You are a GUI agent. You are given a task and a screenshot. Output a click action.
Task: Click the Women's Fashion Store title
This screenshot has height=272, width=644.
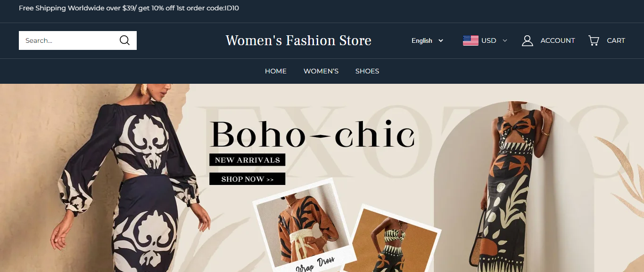pyautogui.click(x=298, y=40)
